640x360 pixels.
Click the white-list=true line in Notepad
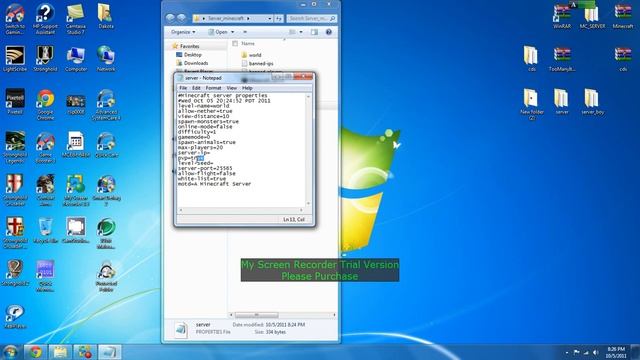tap(202, 178)
